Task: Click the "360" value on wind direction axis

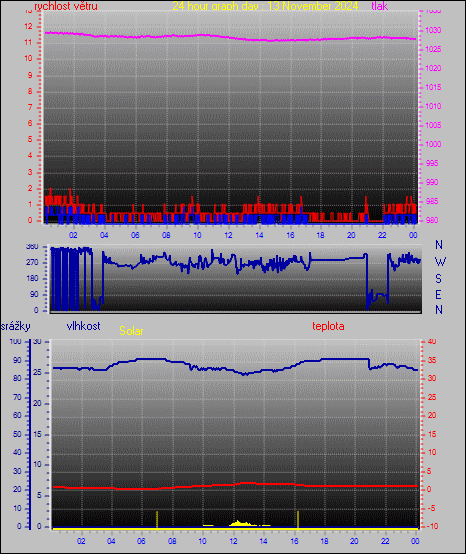Action: click(x=32, y=247)
